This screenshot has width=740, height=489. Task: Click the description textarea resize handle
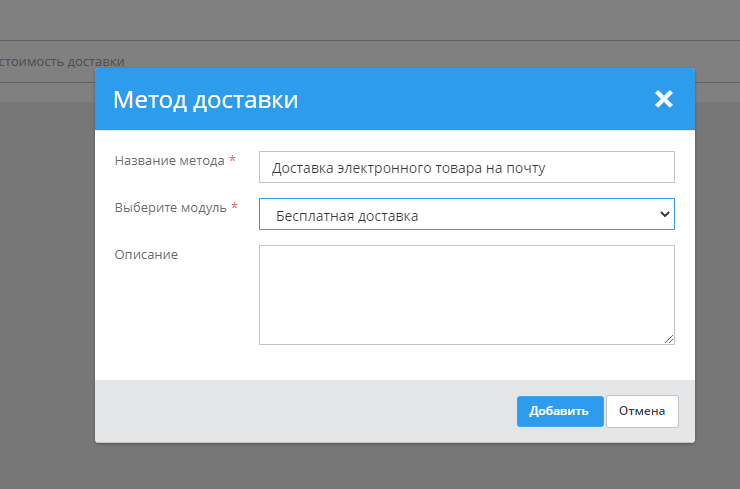click(x=669, y=339)
